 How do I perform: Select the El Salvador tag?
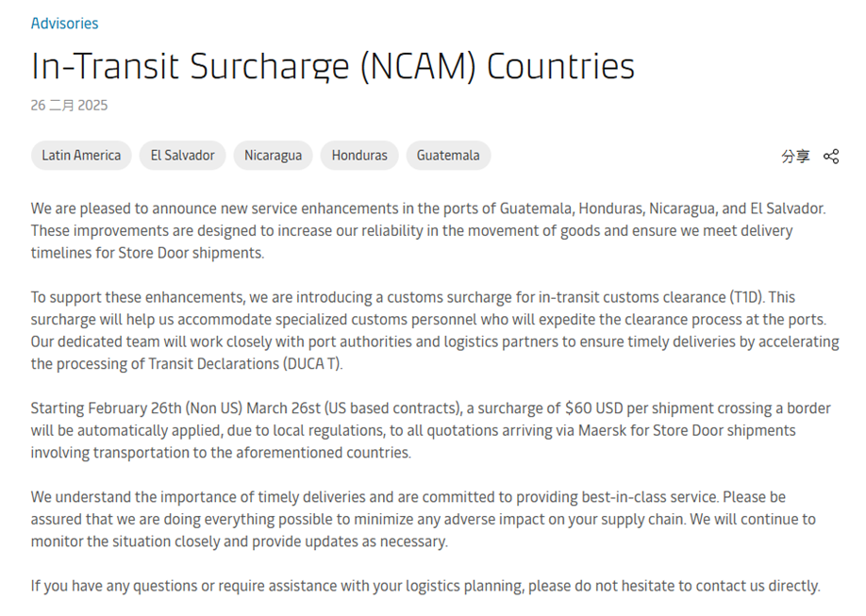click(x=182, y=156)
